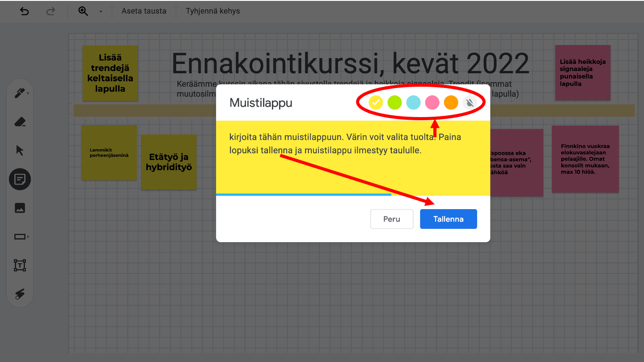Select the laser pointer tool
644x362 pixels.
coord(20,294)
